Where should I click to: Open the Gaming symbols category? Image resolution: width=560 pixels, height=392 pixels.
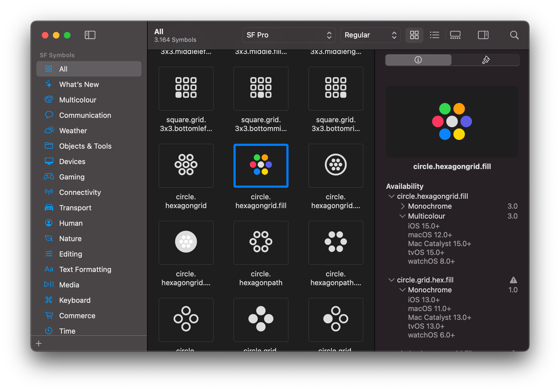click(x=72, y=177)
